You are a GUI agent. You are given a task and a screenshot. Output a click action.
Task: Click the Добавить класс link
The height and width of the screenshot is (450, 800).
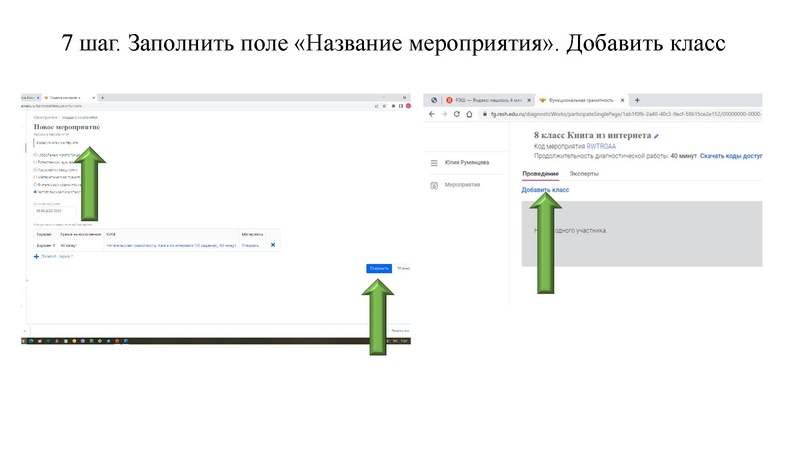(545, 189)
